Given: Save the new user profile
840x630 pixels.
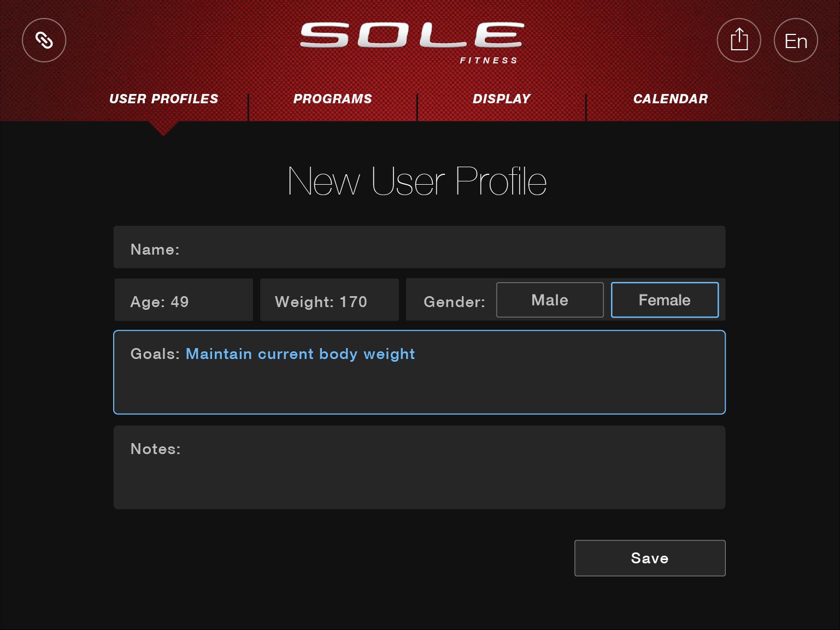Looking at the screenshot, I should [x=650, y=558].
